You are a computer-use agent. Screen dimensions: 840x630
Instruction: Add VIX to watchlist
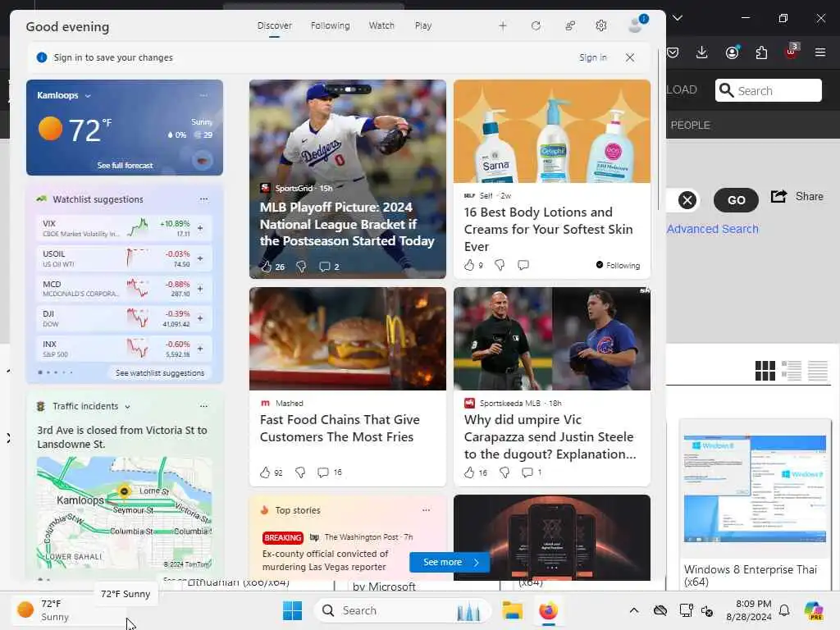pyautogui.click(x=200, y=228)
